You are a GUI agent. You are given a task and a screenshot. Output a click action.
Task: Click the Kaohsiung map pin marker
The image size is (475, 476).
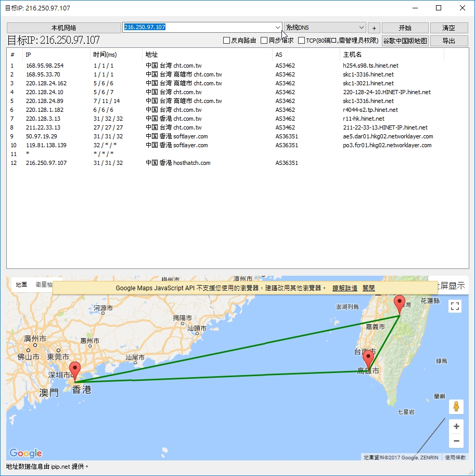pyautogui.click(x=368, y=361)
